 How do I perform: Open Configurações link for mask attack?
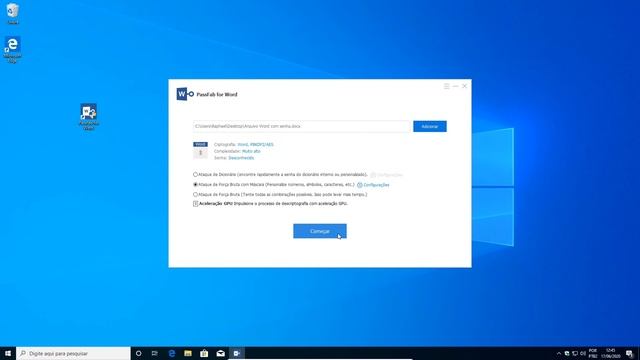tap(376, 185)
